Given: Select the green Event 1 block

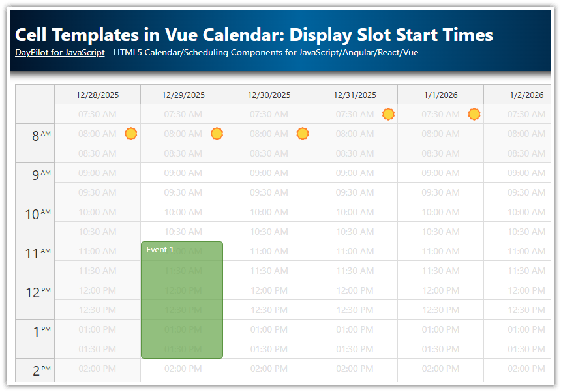Looking at the screenshot, I should point(181,300).
